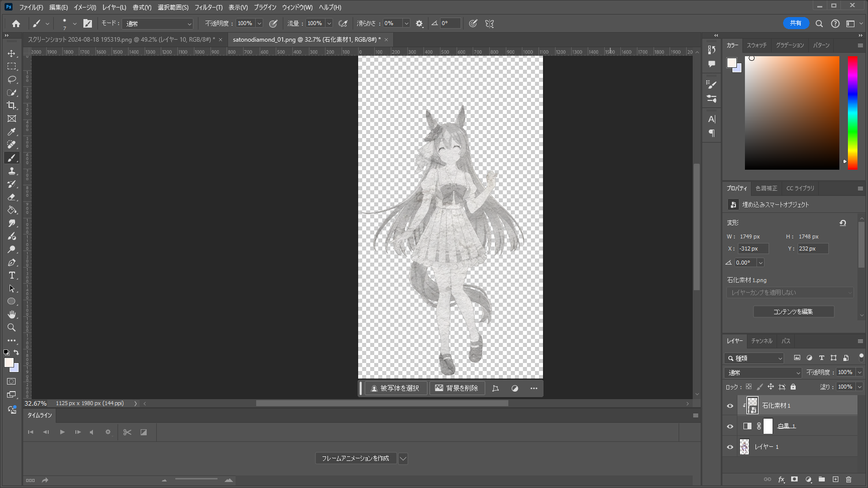Click the コンテンツを編集 button
Image resolution: width=868 pixels, height=488 pixels.
pyautogui.click(x=793, y=312)
